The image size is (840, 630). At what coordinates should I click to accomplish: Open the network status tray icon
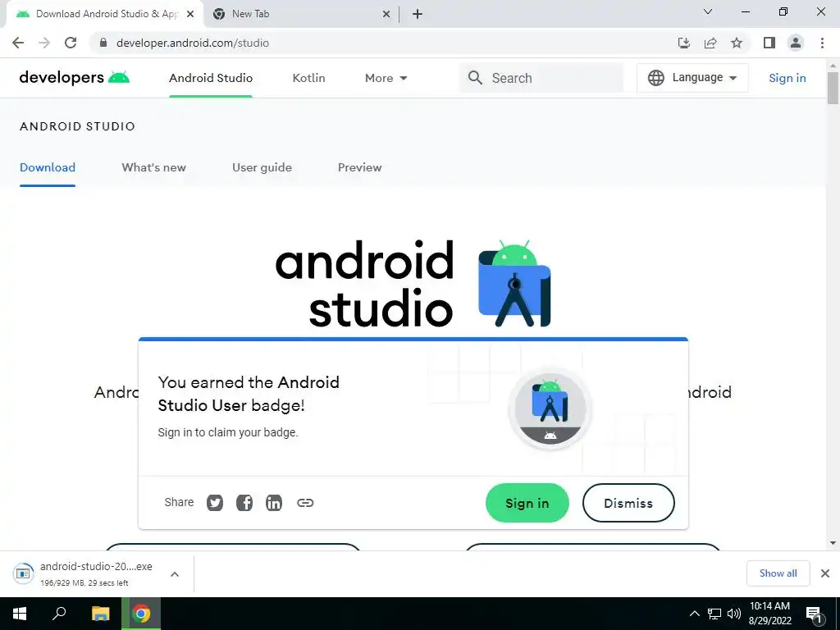[714, 614]
